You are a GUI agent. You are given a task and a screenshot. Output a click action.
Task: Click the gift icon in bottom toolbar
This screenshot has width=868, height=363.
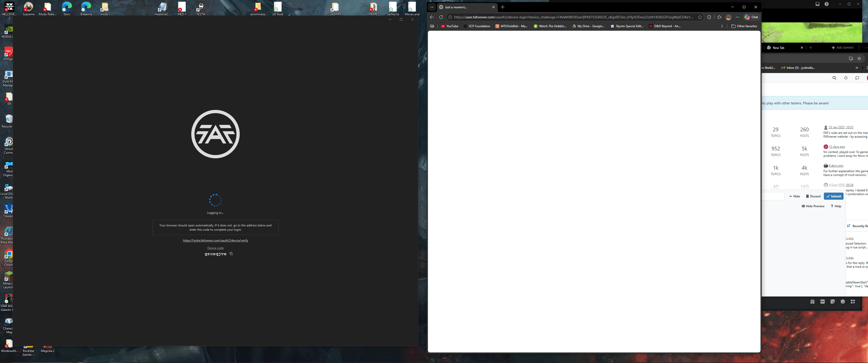[x=812, y=302]
